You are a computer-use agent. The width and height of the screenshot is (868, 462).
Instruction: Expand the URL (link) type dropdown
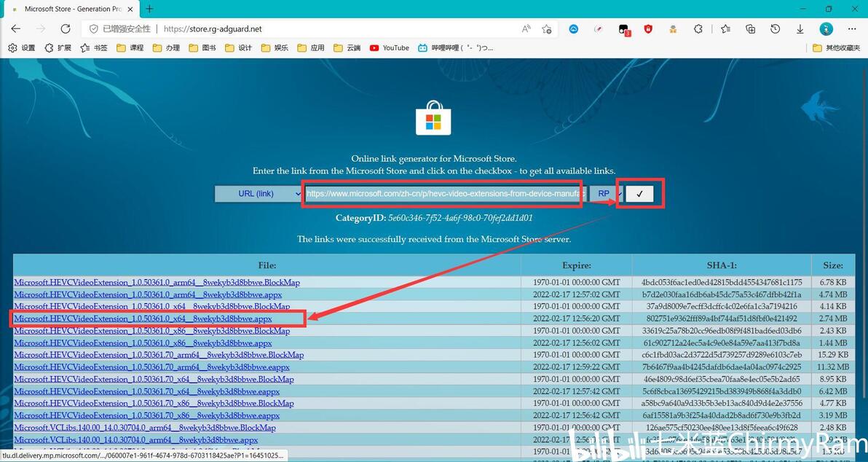259,194
